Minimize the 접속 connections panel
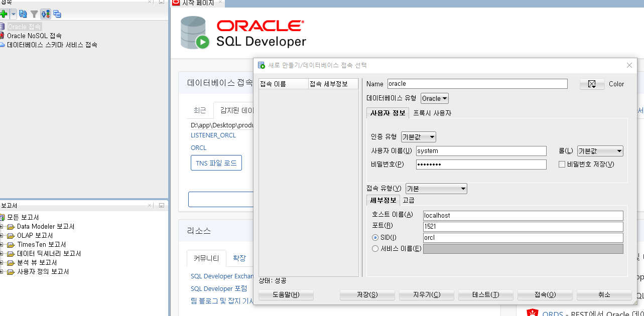Screen dimensions: 644x316 [x=162, y=2]
